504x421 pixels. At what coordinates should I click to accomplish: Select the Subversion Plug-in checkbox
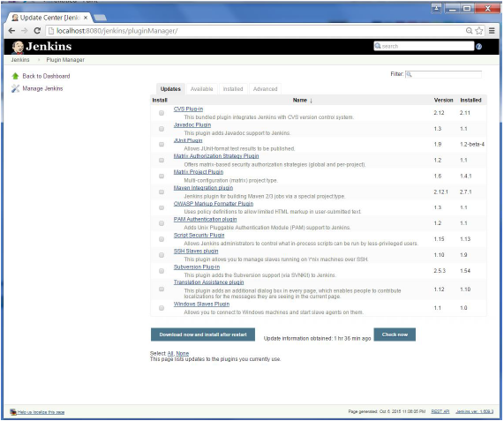[x=162, y=271]
